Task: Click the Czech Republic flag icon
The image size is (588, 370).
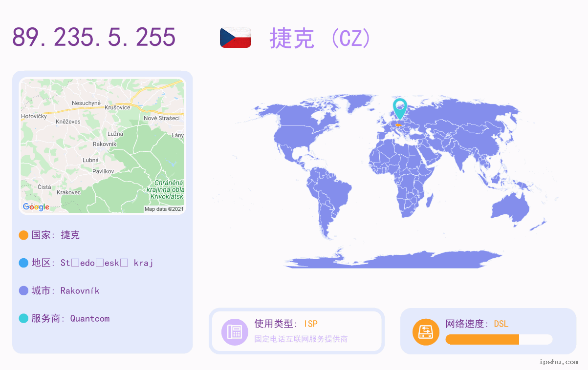Action: point(236,38)
